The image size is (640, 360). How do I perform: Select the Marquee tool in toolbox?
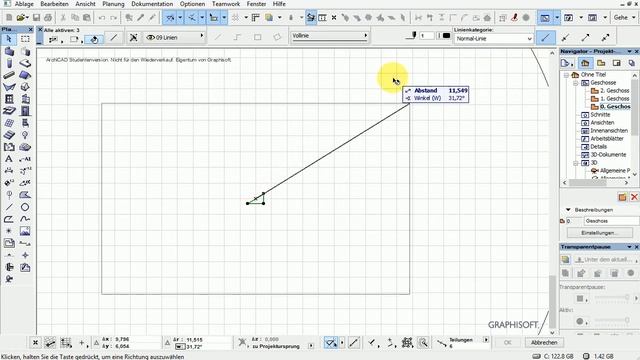[x=25, y=39]
